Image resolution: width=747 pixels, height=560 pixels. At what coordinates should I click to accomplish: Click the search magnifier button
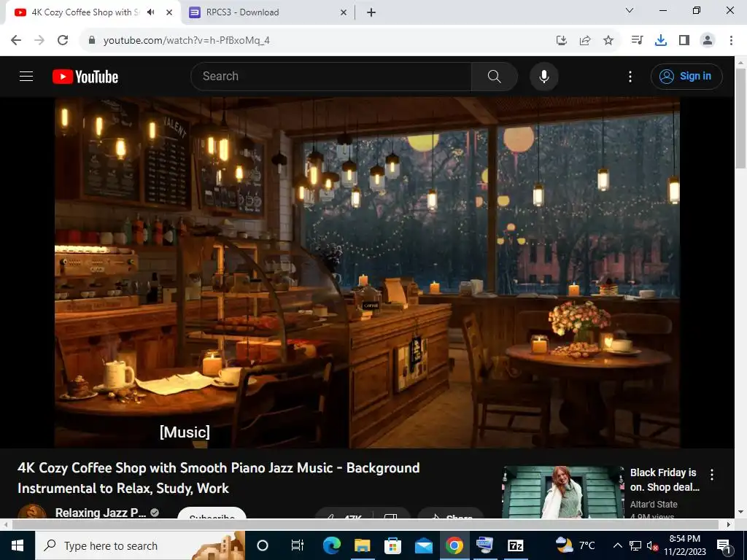(494, 76)
